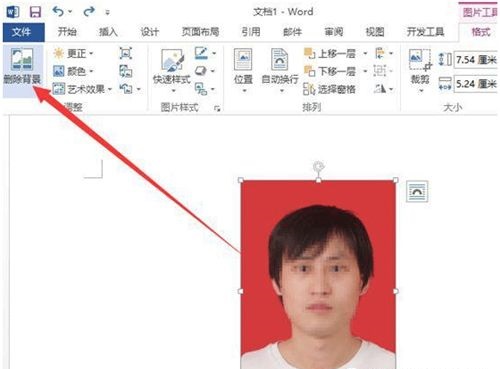Open the File (文件) tab
500x369 pixels.
23,32
